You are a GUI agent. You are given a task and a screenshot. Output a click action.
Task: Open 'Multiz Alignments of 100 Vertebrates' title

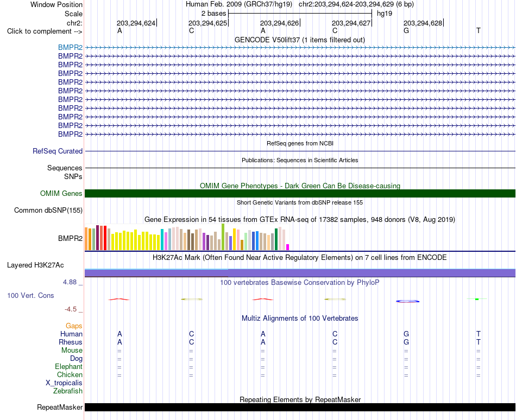click(300, 318)
